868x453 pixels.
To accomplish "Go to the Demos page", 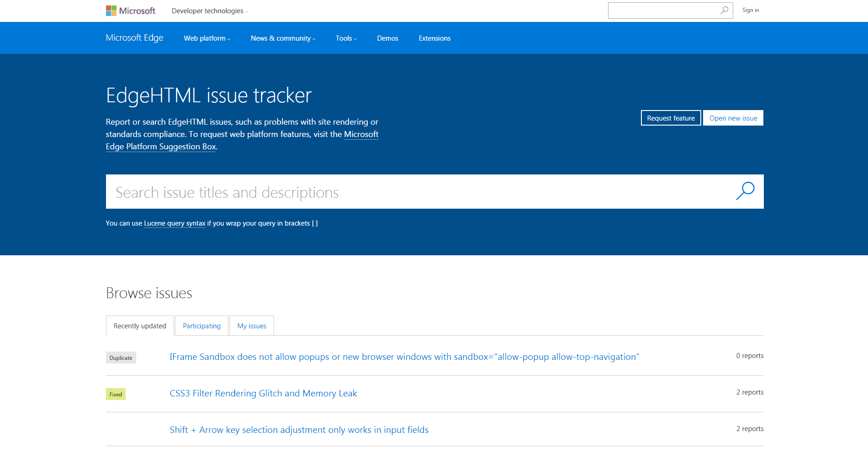I will [387, 38].
